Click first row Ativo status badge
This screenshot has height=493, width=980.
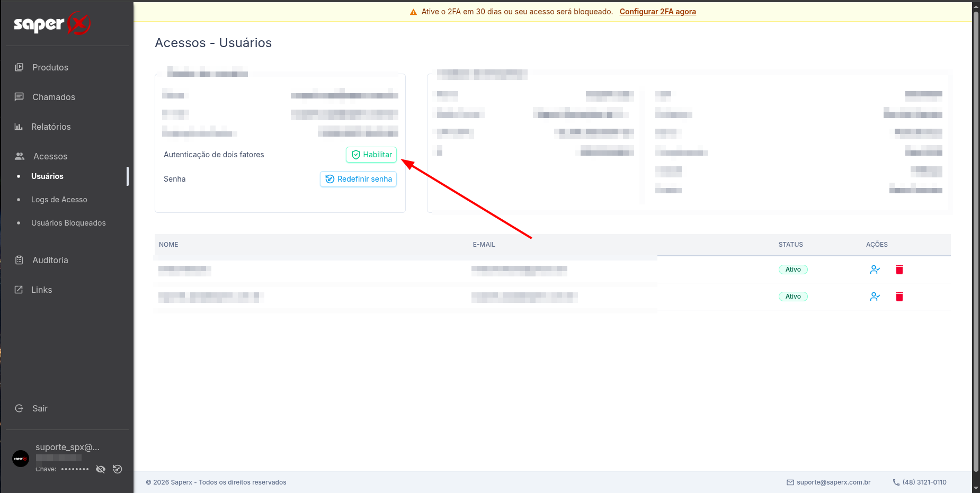793,270
